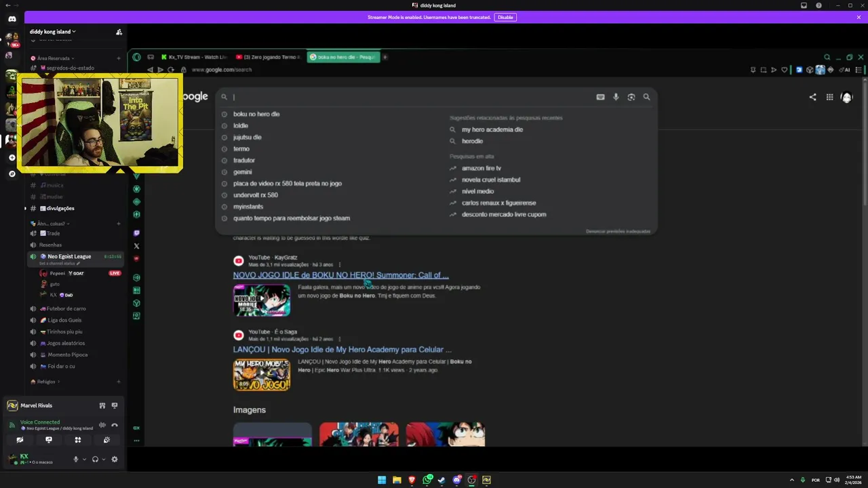
Task: Mute the microphone in user panel
Action: (76, 459)
